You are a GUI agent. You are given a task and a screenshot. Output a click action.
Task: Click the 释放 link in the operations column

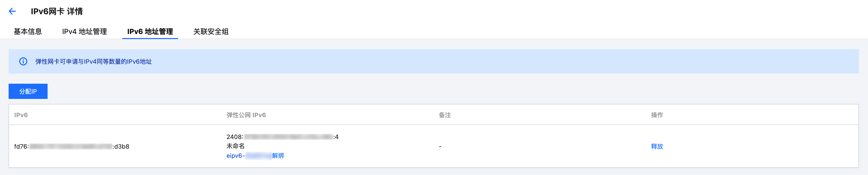point(657,146)
